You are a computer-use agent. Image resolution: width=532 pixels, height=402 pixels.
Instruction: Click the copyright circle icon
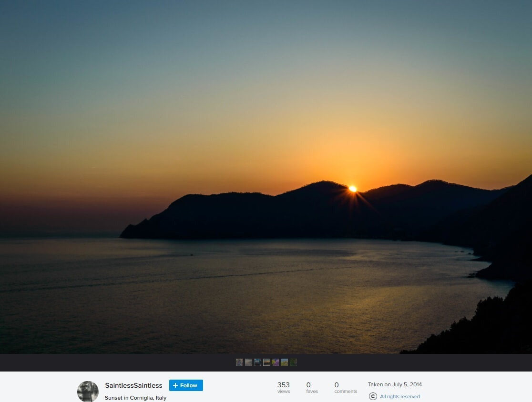point(373,396)
